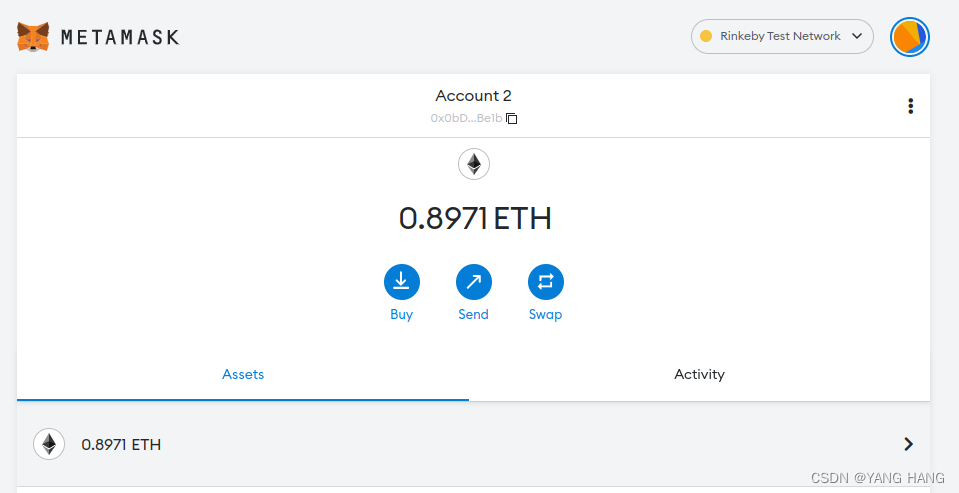Click the Buy download-arrow button

[401, 282]
